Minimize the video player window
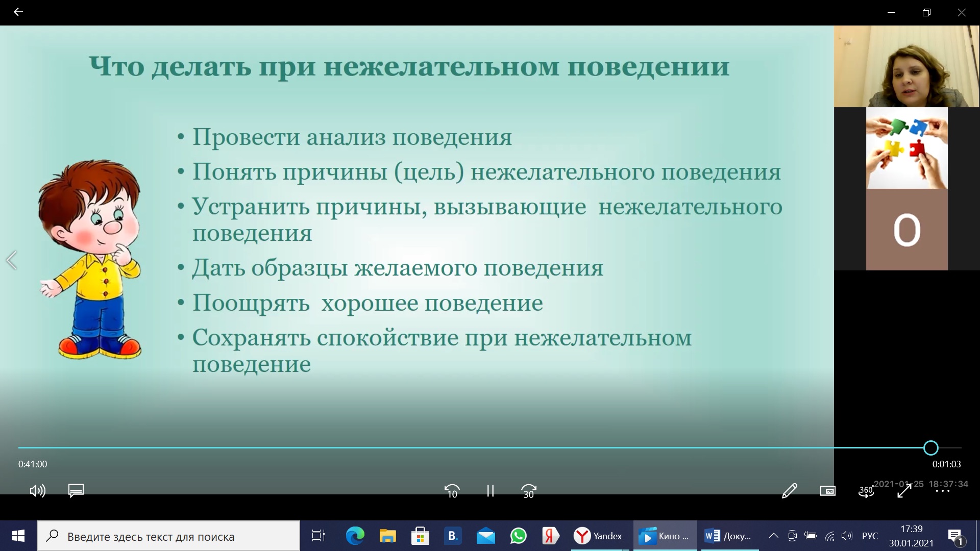 tap(892, 12)
